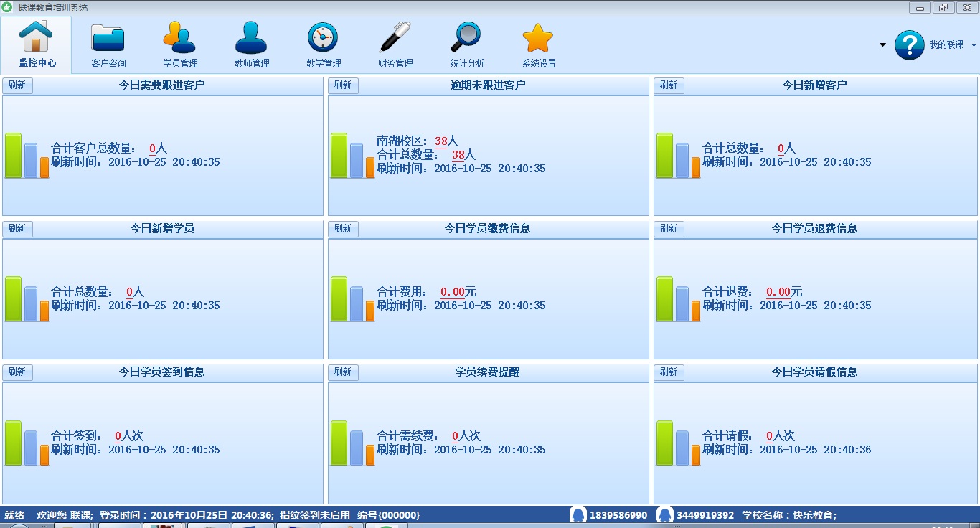Viewport: 980px width, 528px height.
Task: Click the QQ icon beside 3449919392
Action: [x=665, y=514]
